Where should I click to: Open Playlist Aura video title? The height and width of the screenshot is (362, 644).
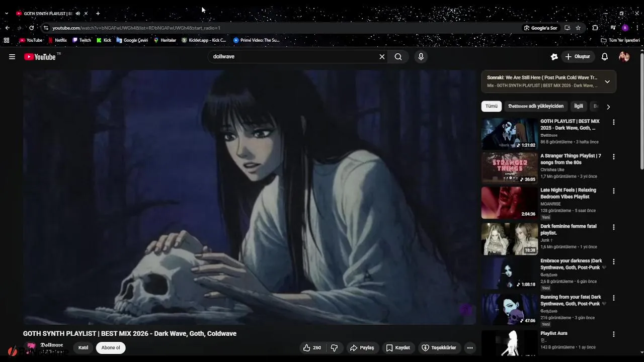[x=554, y=333]
